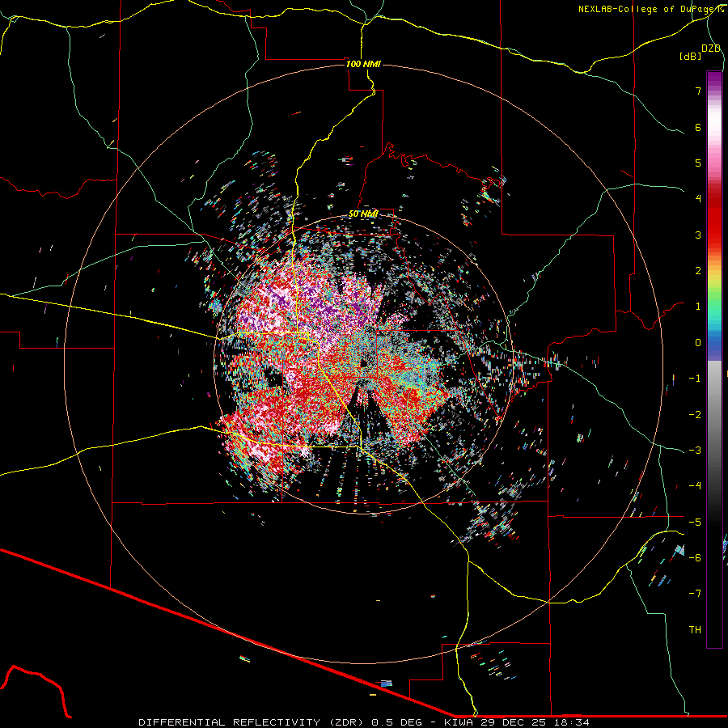Click the '-2' tick label on the scale

click(695, 414)
